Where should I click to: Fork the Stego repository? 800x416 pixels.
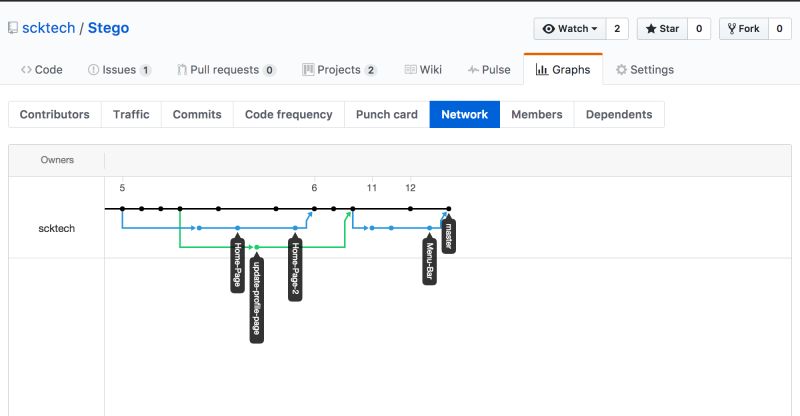coord(743,29)
